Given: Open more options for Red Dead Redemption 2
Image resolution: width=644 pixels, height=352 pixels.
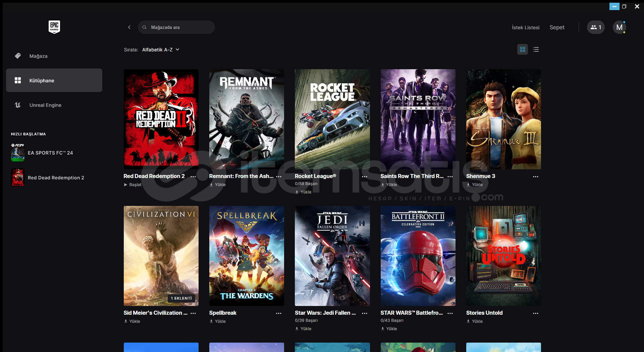Looking at the screenshot, I should (x=193, y=176).
